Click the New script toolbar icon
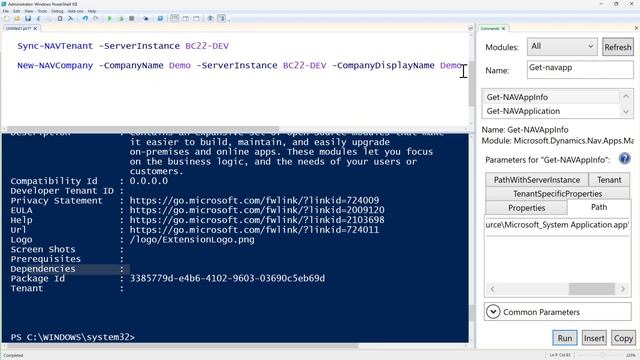This screenshot has height=360, width=640. click(x=6, y=19)
